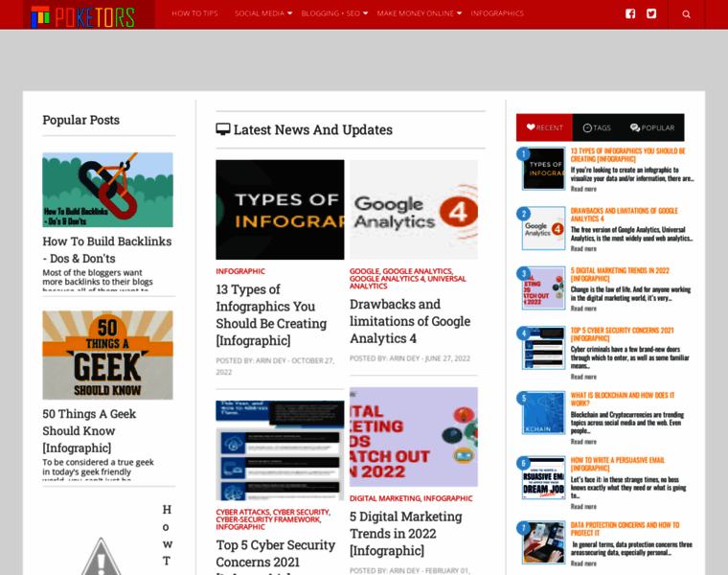The image size is (728, 575).
Task: Open recent item 5 blockchain small thumbnail
Action: click(544, 413)
